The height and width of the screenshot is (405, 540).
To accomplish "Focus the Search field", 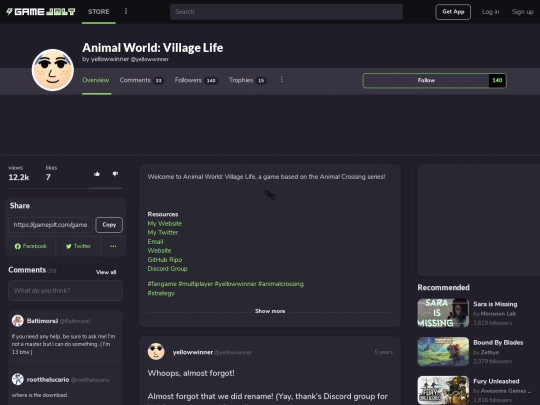I will 286,12.
